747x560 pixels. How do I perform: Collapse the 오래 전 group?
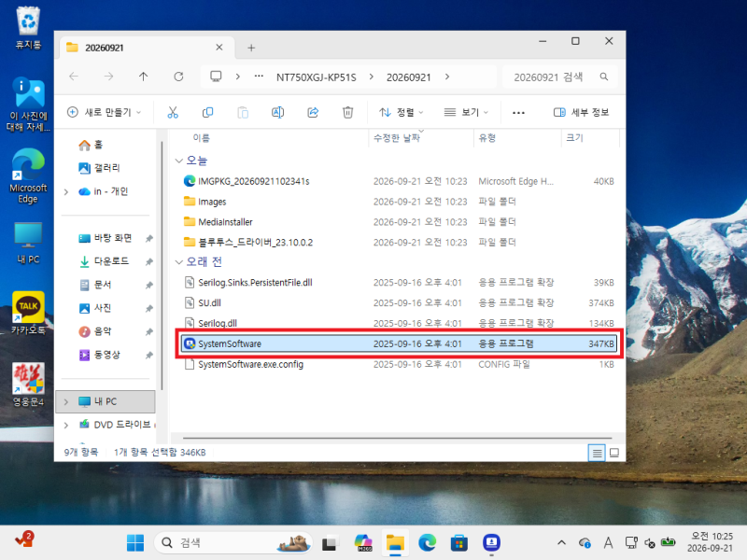(179, 262)
